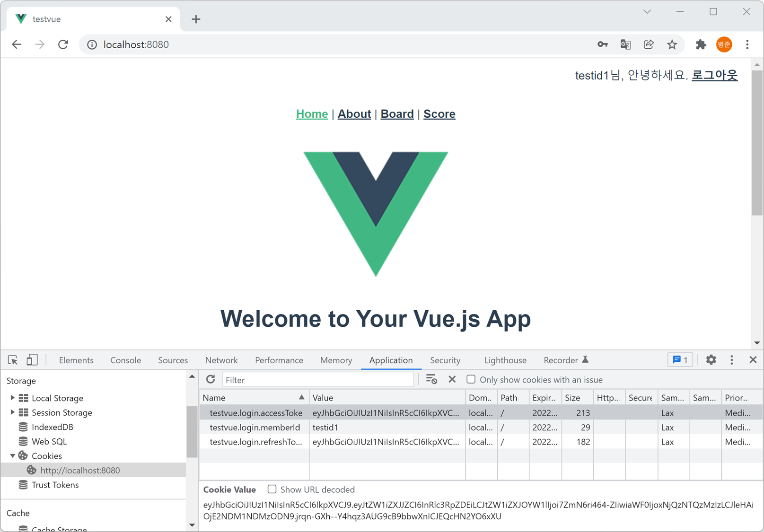This screenshot has height=532, width=764.
Task: Share this page icon
Action: 649,44
